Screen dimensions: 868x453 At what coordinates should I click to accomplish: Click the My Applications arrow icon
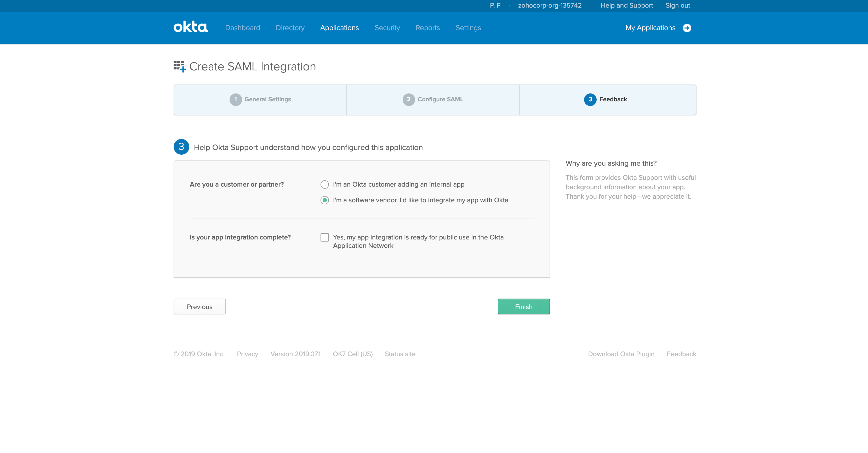687,28
